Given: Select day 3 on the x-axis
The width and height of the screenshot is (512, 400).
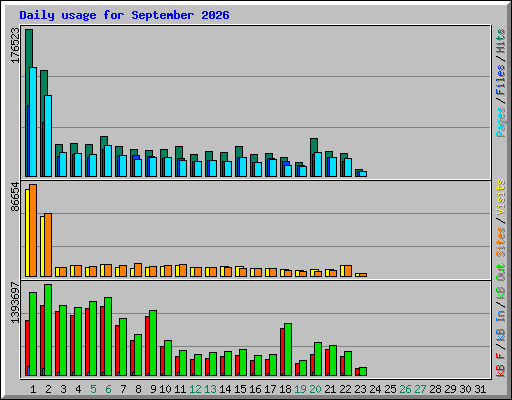Looking at the screenshot, I should coord(63,389).
